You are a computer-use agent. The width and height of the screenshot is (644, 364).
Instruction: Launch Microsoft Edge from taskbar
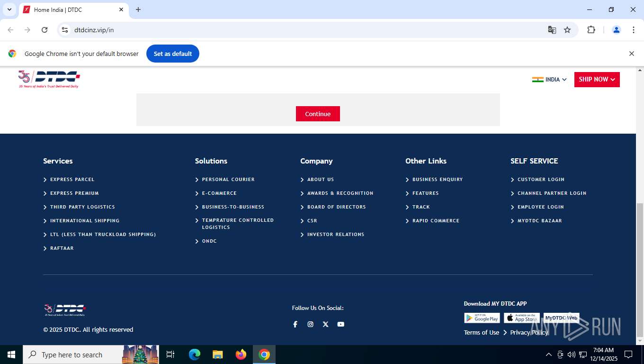(195, 355)
